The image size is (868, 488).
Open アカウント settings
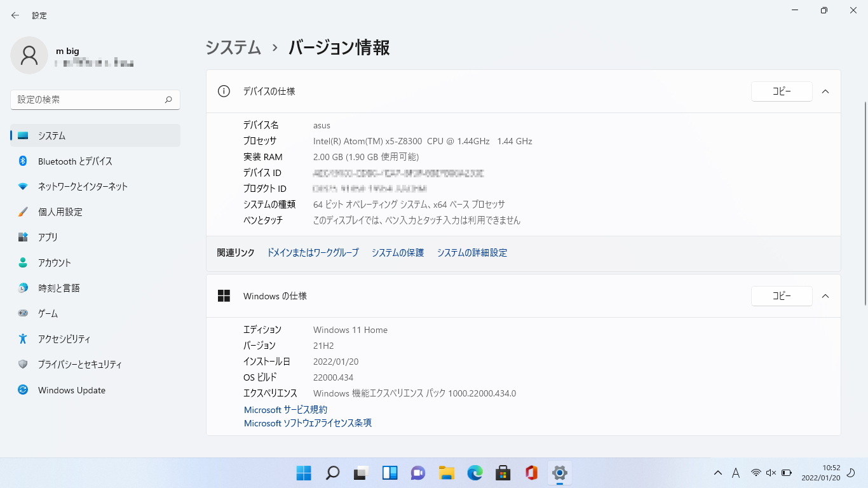point(95,262)
